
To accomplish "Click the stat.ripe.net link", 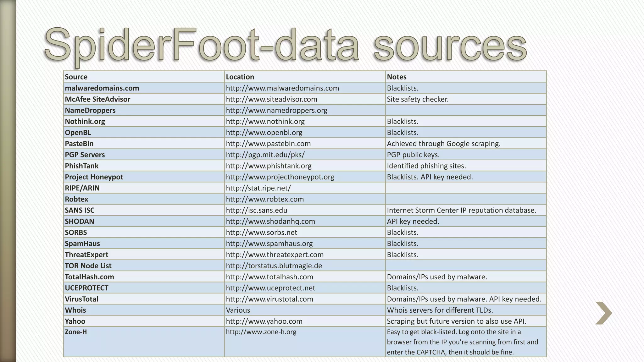I will (x=258, y=188).
